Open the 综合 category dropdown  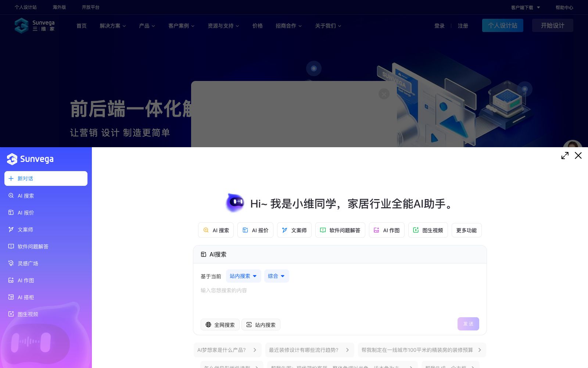(x=276, y=276)
